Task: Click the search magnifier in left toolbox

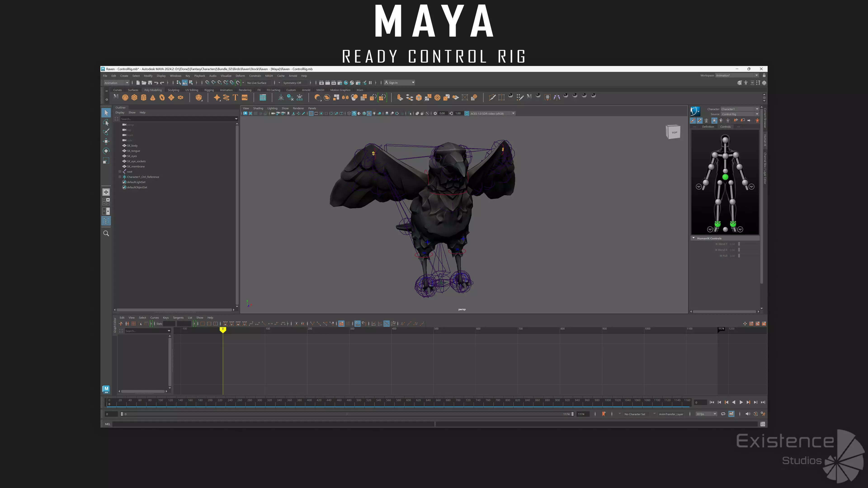Action: pyautogui.click(x=106, y=233)
